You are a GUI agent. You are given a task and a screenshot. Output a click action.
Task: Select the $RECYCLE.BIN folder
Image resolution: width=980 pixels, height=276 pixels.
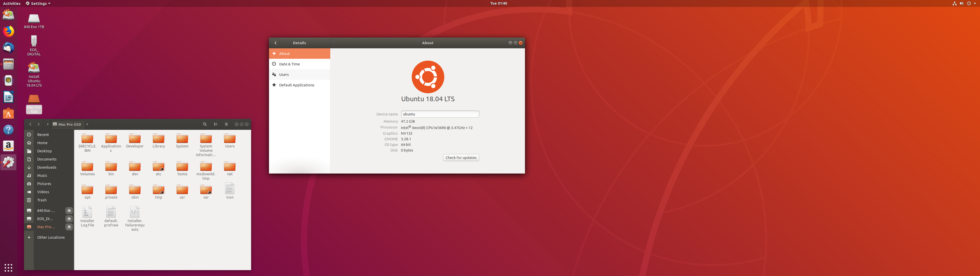tap(87, 143)
